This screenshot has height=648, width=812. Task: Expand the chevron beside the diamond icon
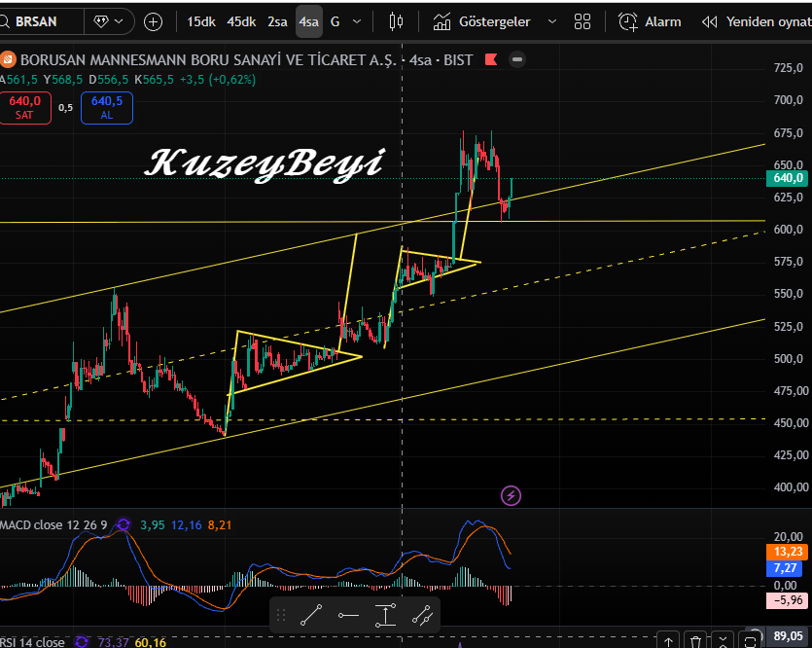point(119,21)
